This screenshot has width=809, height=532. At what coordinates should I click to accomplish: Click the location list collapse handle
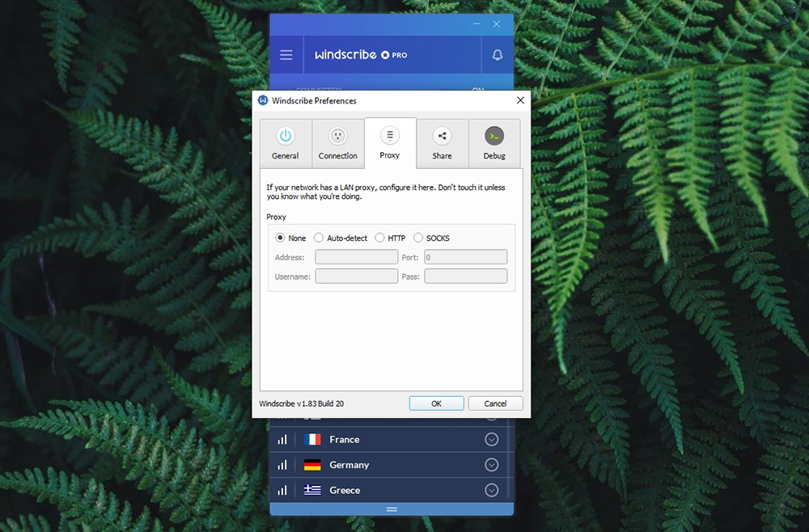click(x=392, y=509)
